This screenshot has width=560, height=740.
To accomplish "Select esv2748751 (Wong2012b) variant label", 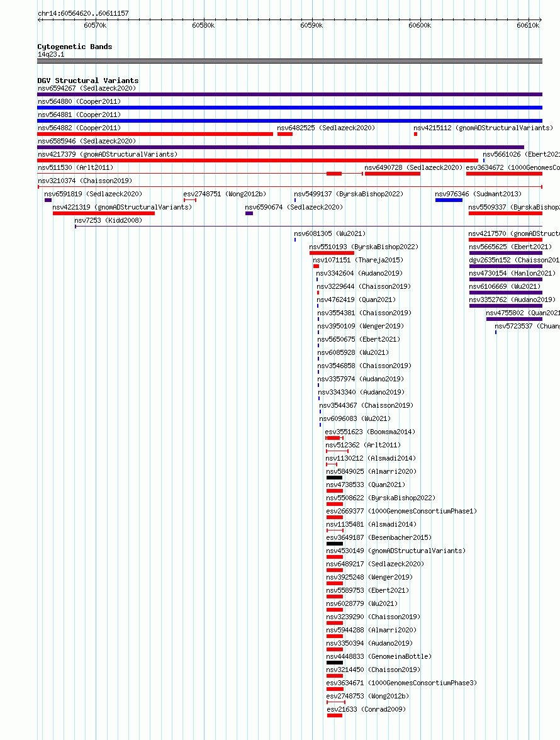I will pyautogui.click(x=225, y=194).
